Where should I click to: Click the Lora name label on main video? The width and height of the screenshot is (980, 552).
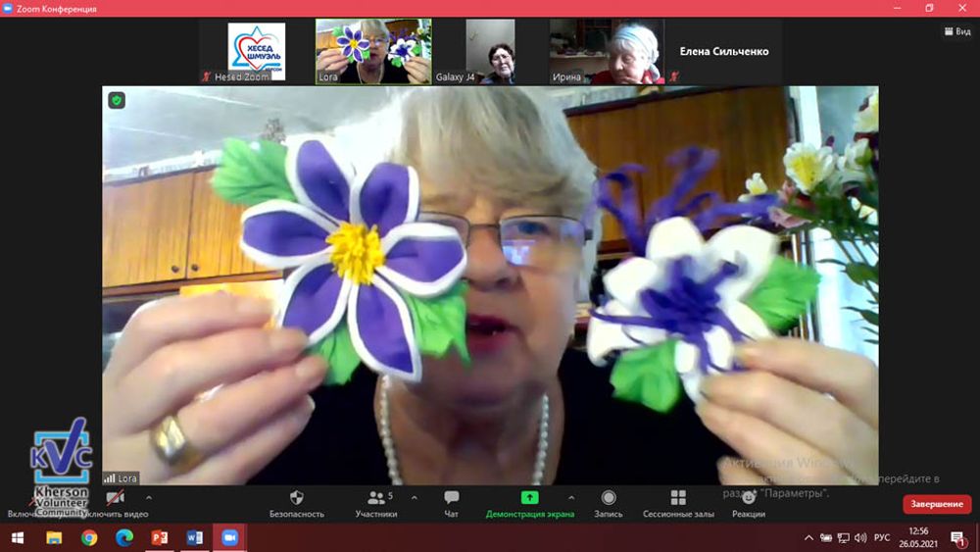[x=122, y=478]
